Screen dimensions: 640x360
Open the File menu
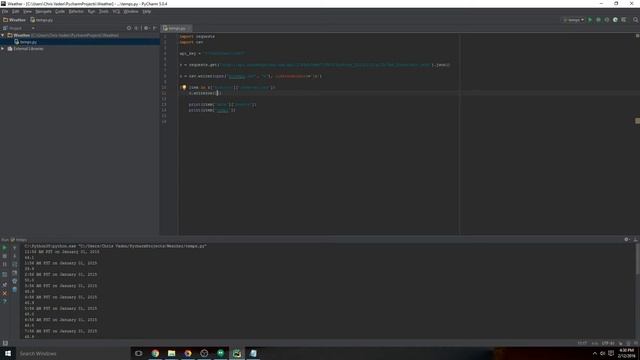5,11
